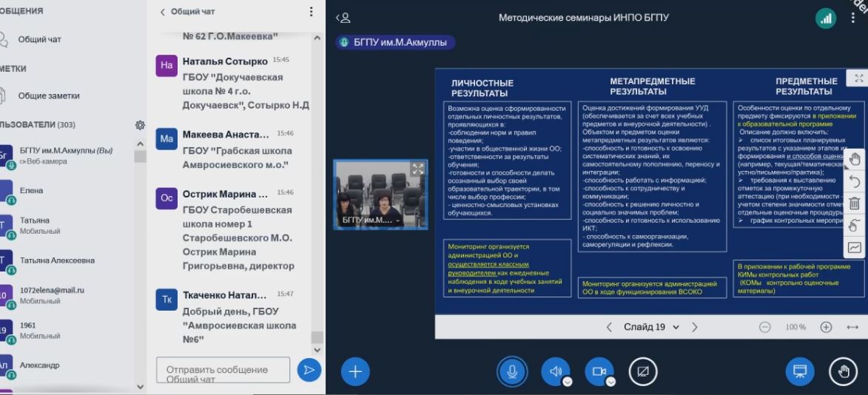The height and width of the screenshot is (395, 868).
Task: Open the Слайд 19 slide selector
Action: click(645, 327)
